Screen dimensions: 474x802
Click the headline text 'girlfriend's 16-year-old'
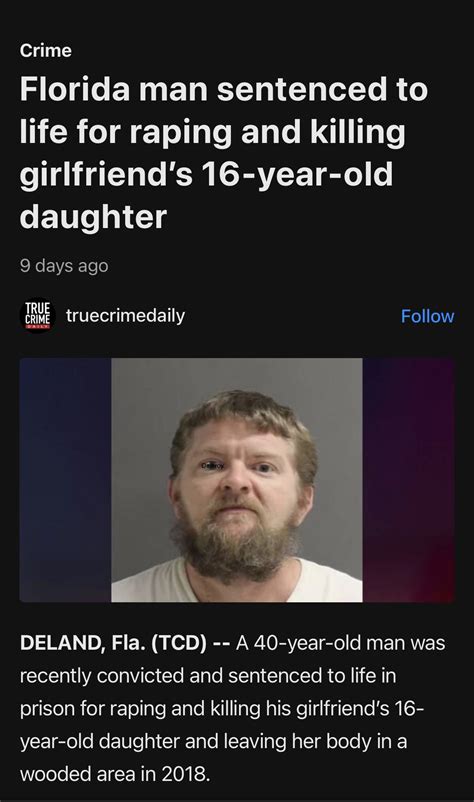(207, 174)
